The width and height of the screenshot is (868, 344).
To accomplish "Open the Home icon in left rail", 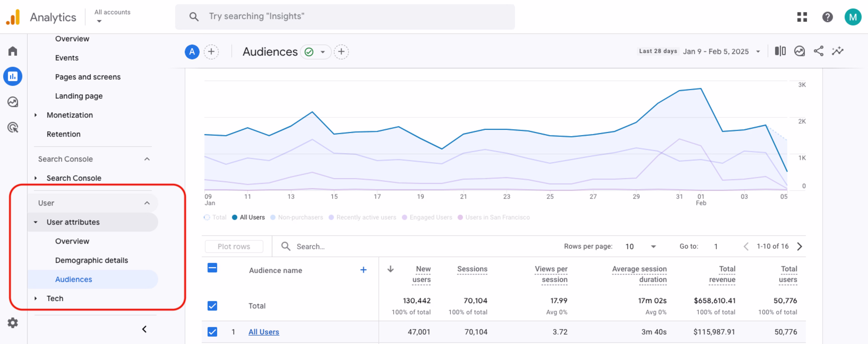I will click(x=13, y=51).
